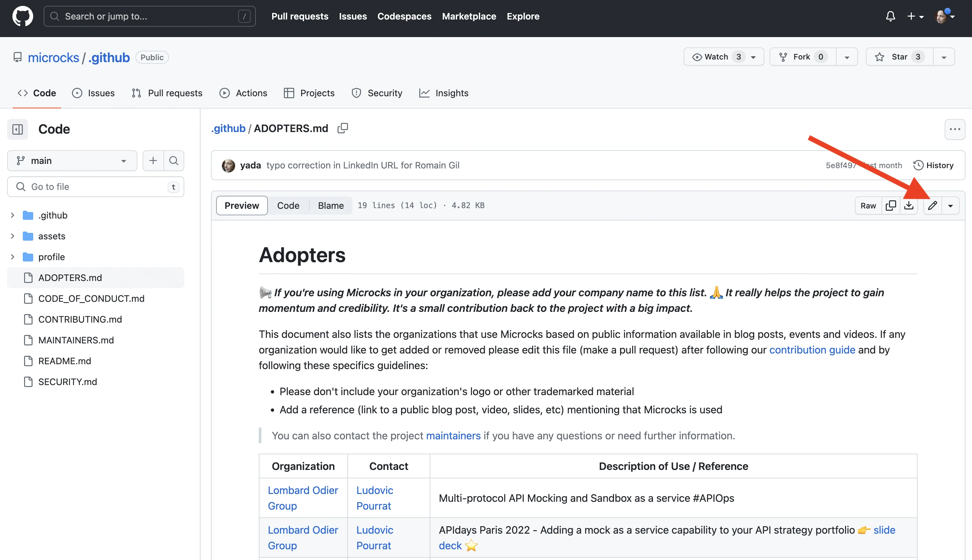Switch to the Blame tab
972x560 pixels.
coord(330,206)
